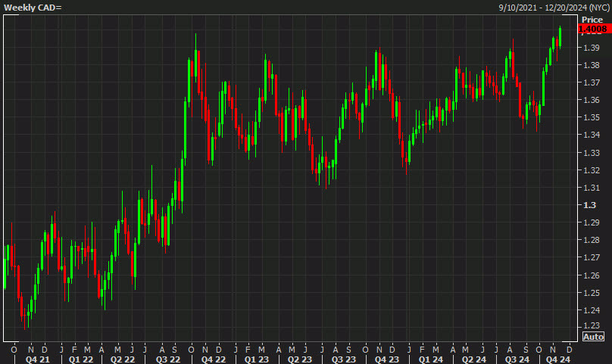Select the Q3 23 quarter label
The image size is (612, 364).
(343, 359)
